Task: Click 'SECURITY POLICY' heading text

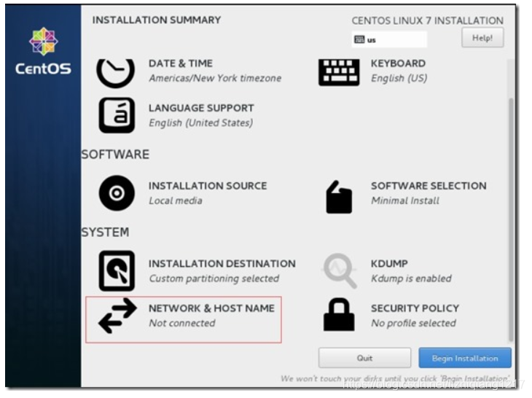Action: 415,308
